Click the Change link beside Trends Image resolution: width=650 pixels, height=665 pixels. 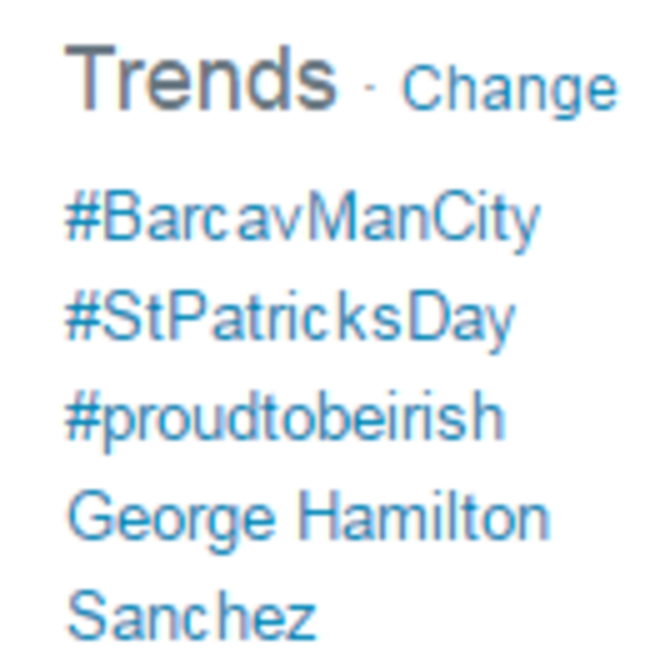pos(508,88)
